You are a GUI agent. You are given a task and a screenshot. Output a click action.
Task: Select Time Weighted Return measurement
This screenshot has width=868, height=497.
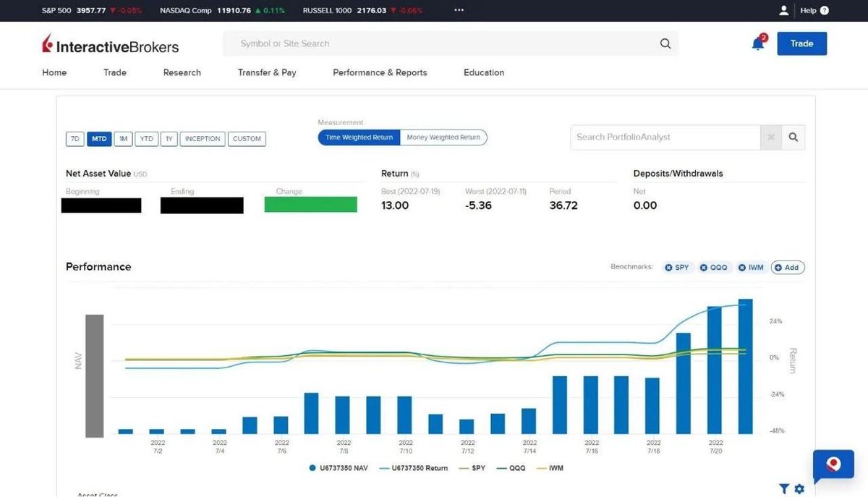click(x=359, y=137)
